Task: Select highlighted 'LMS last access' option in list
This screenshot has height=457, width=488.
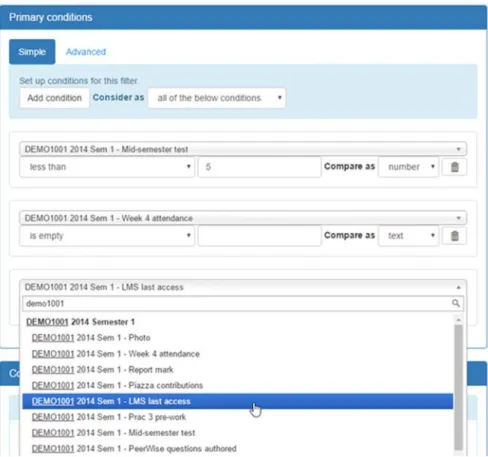Action: pyautogui.click(x=238, y=401)
